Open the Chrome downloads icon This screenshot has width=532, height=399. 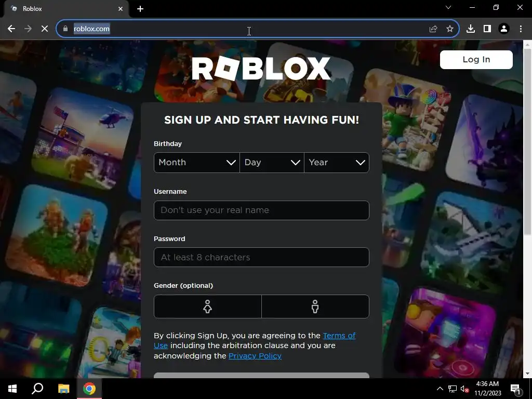tap(471, 29)
